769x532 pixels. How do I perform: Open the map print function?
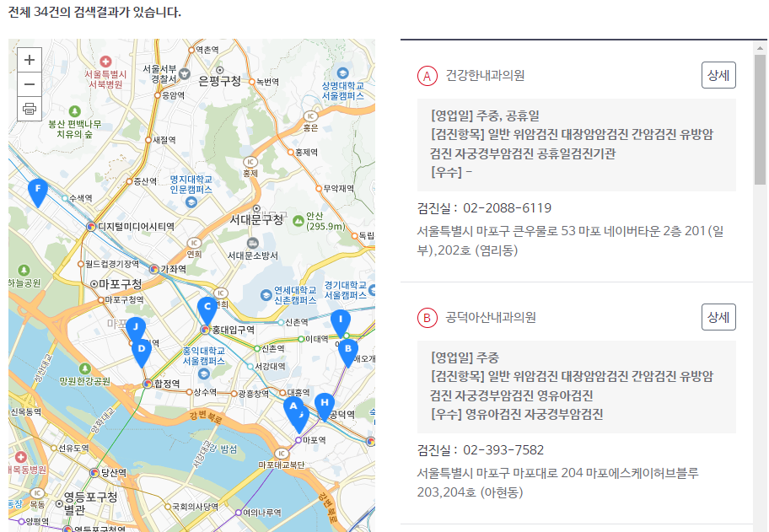[x=30, y=110]
